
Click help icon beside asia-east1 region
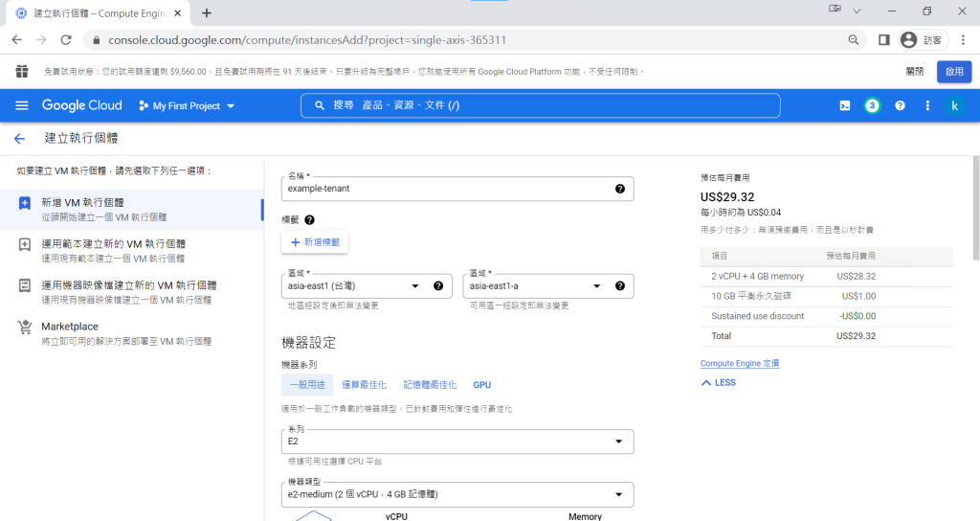click(438, 285)
